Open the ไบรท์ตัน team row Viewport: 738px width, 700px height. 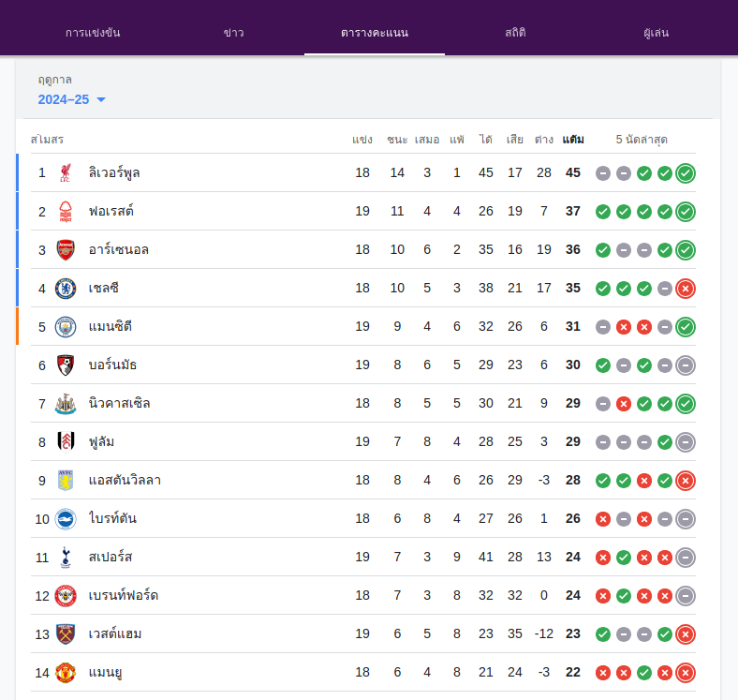coord(362,518)
